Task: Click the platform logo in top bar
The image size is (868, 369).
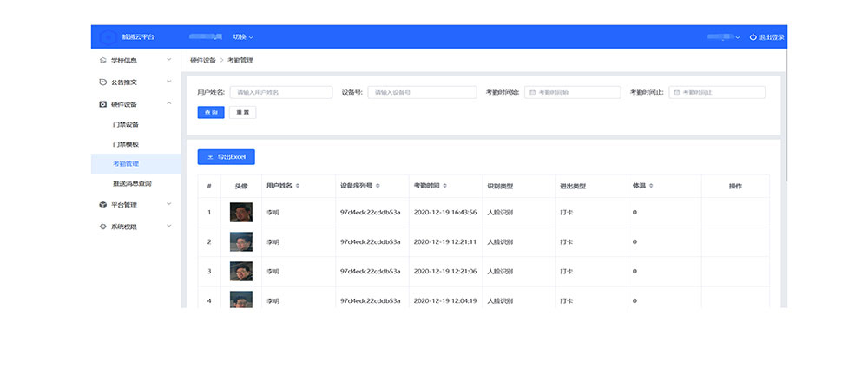Action: [108, 37]
